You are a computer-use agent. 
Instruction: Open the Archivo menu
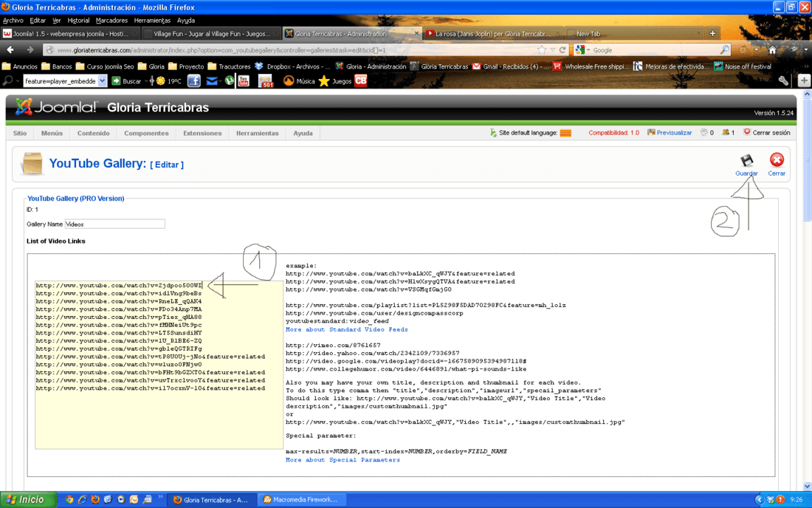coord(13,21)
